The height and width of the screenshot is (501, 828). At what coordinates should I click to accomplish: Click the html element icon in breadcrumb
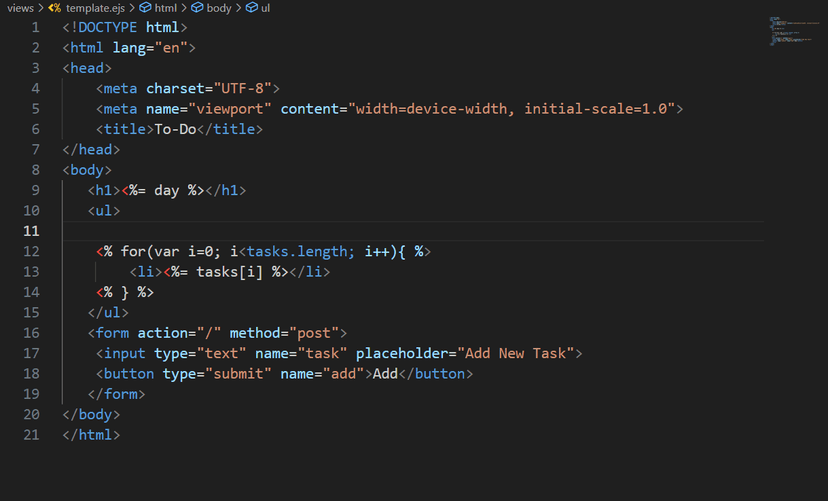click(145, 7)
